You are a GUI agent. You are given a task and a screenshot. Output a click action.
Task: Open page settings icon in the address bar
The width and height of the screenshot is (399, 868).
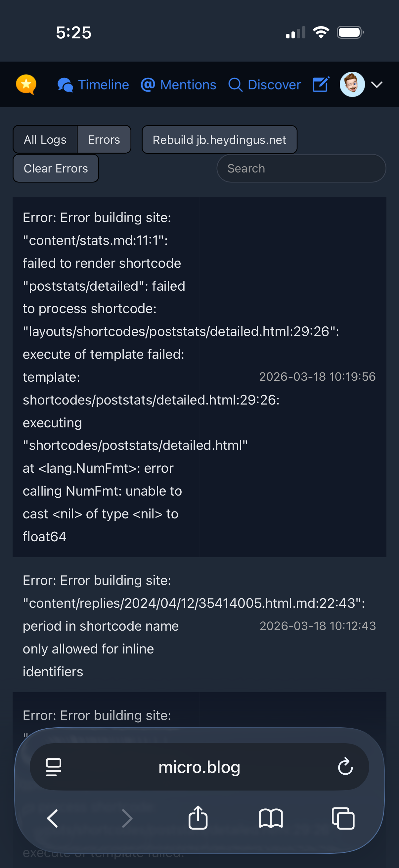pos(53,767)
